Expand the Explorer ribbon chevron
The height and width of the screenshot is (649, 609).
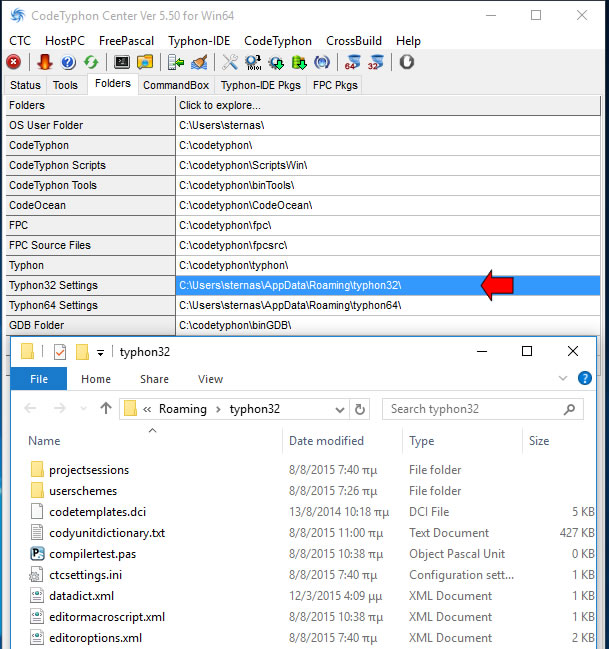click(563, 378)
